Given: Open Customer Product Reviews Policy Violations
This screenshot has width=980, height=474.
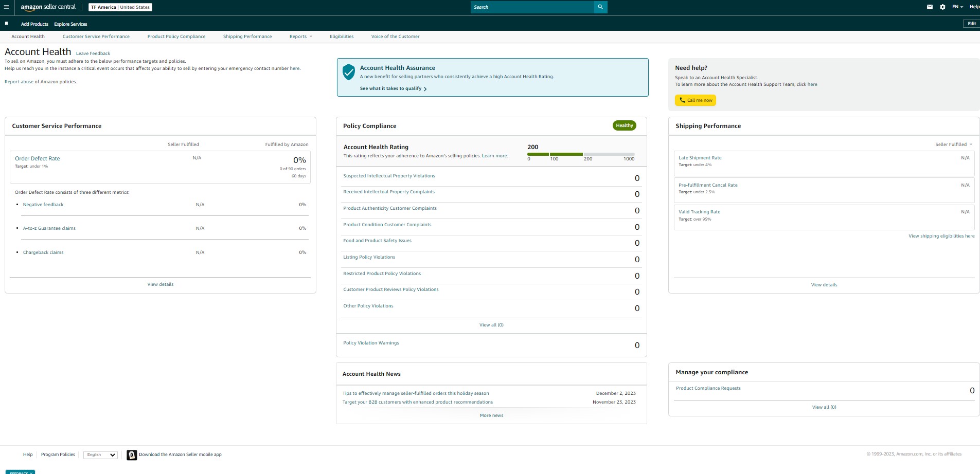Looking at the screenshot, I should pyautogui.click(x=391, y=289).
